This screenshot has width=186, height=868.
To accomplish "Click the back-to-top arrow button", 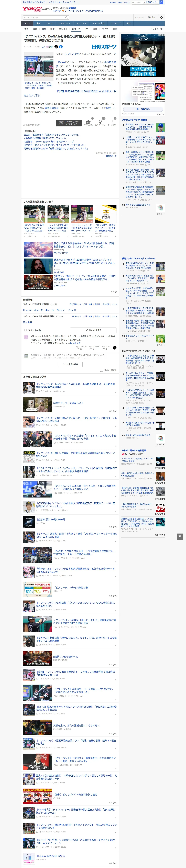I will coord(180,537).
